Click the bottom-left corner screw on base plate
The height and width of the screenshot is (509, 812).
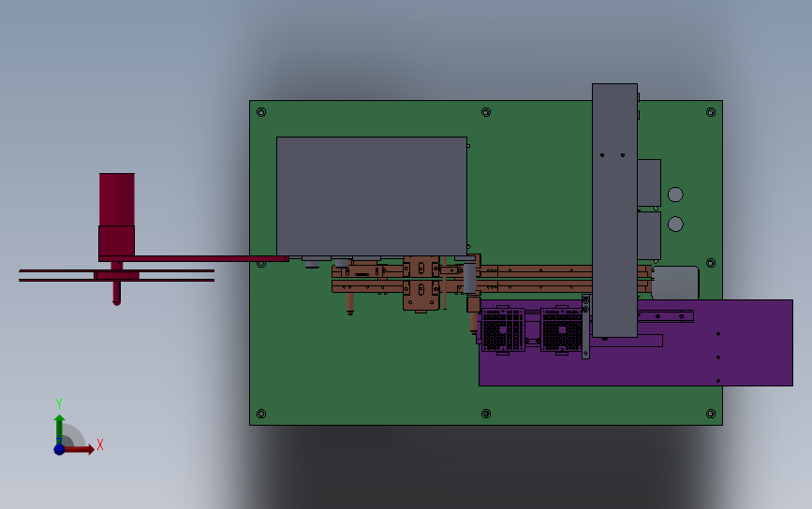click(261, 414)
